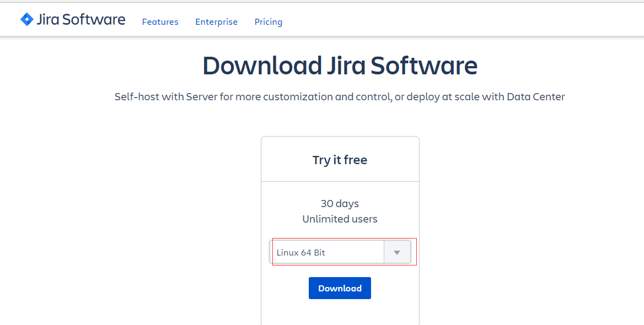Click the word Server in the subtitle

(x=202, y=97)
